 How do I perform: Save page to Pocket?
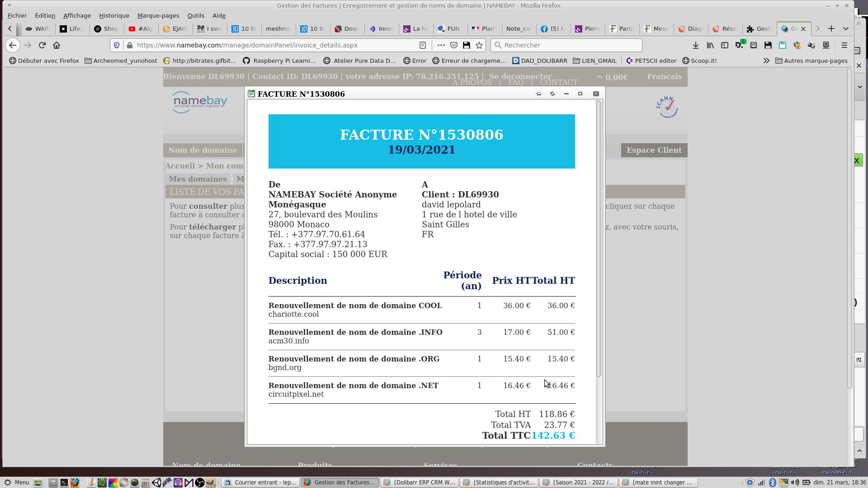454,45
